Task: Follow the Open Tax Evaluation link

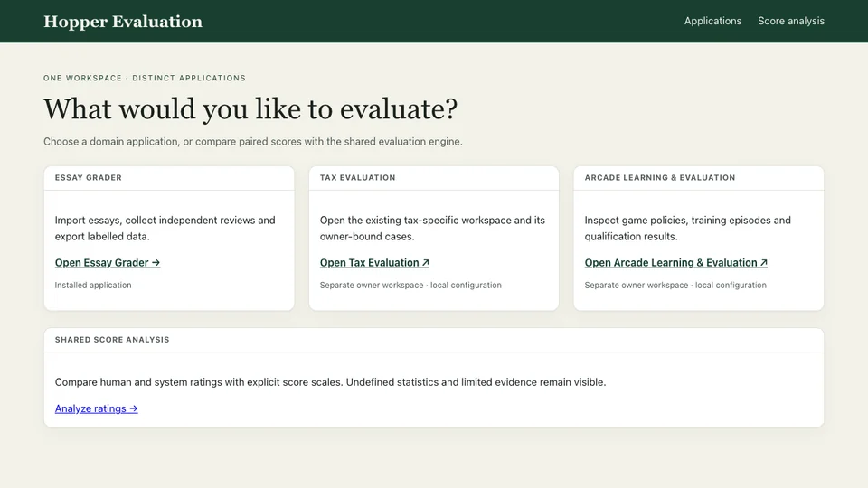Action: (x=374, y=263)
